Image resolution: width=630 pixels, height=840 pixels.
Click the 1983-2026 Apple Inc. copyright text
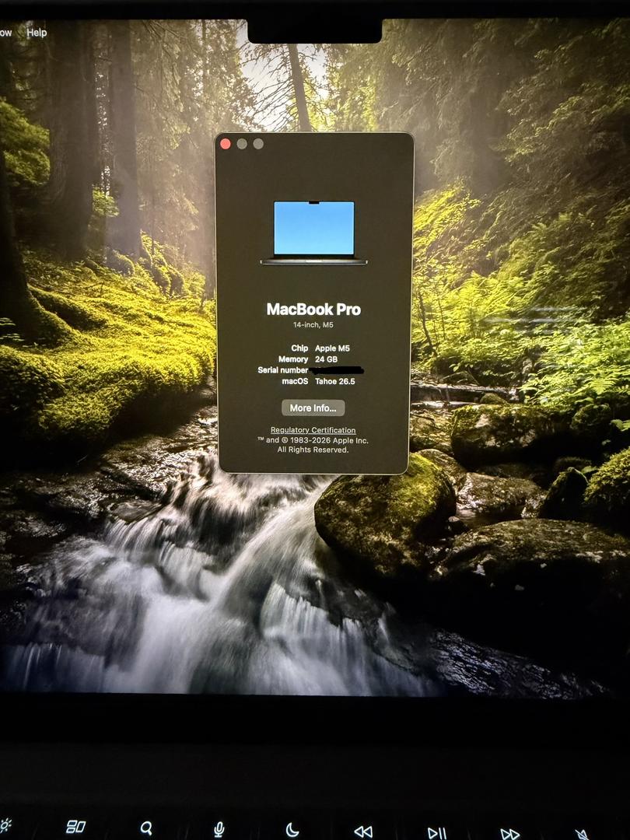pyautogui.click(x=313, y=440)
